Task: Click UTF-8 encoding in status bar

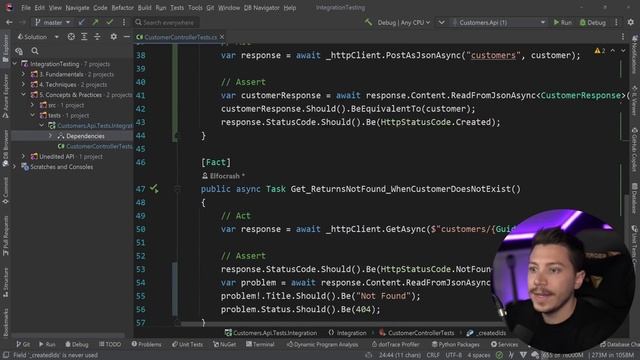Action: [453, 355]
